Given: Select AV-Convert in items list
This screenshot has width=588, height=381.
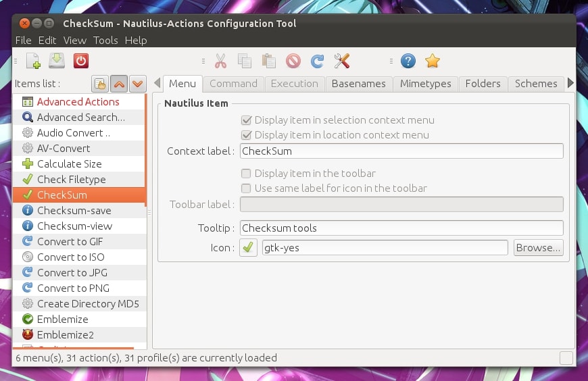Looking at the screenshot, I should (x=79, y=149).
